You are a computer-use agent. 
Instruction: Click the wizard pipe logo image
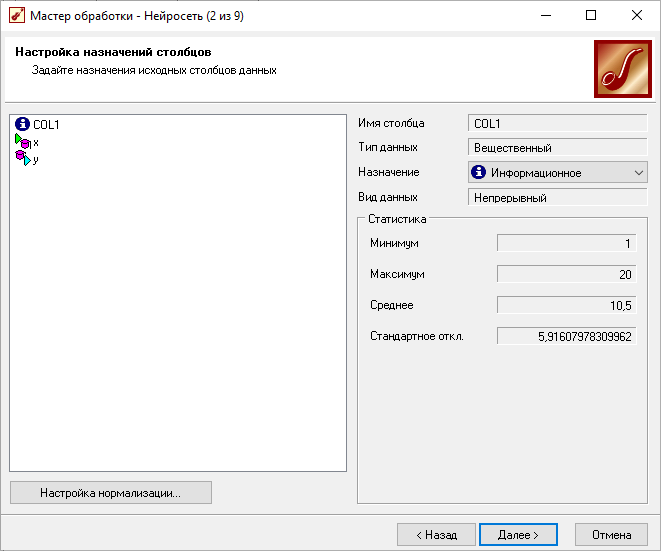(623, 69)
